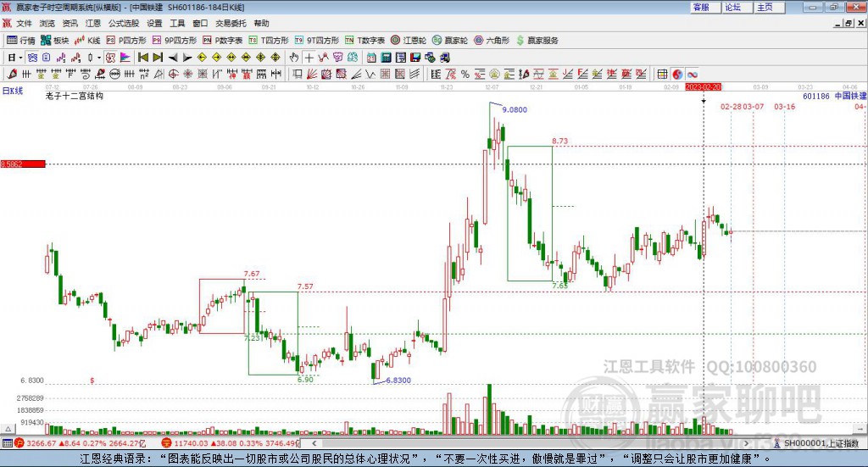This screenshot has height=467, width=868.
Task: Open the 资讯 menu
Action: click(x=70, y=23)
